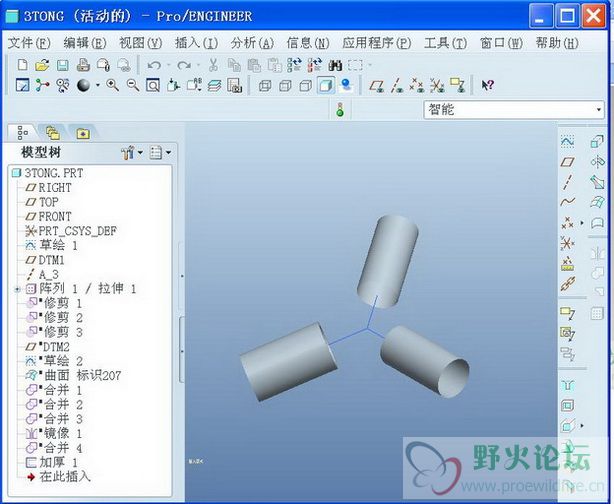This screenshot has width=614, height=504.
Task: Click the Revolve tool icon
Action: [597, 161]
